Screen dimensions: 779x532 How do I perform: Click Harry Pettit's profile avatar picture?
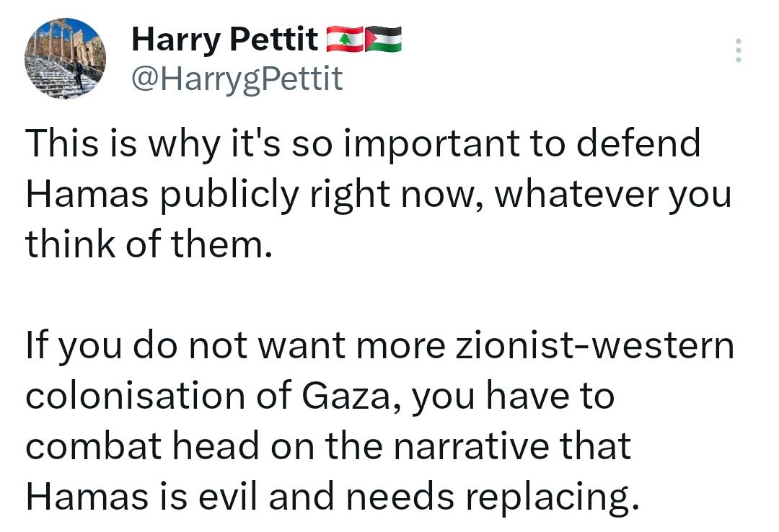point(65,58)
